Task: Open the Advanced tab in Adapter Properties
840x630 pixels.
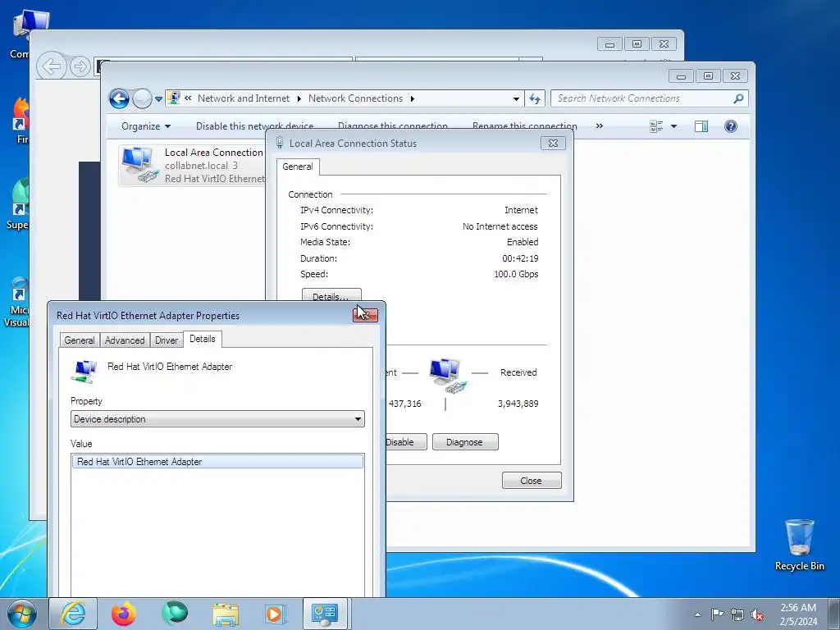Action: [x=125, y=340]
